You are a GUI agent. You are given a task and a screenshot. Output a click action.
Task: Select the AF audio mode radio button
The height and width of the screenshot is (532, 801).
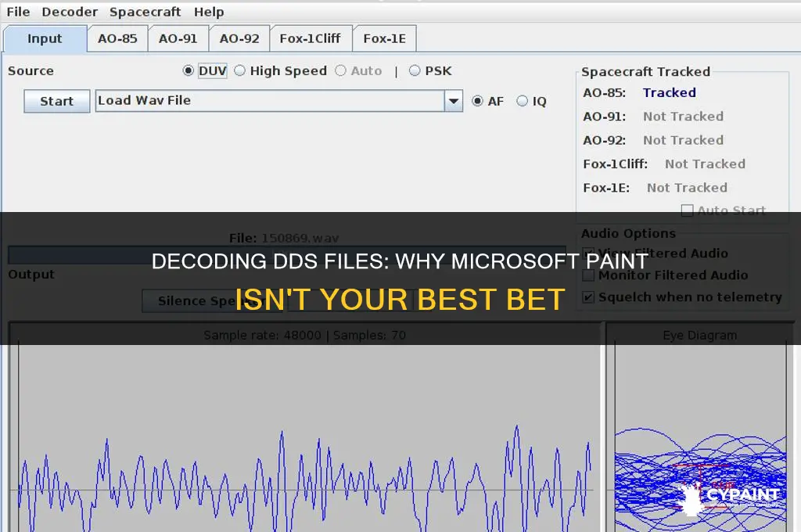[477, 101]
